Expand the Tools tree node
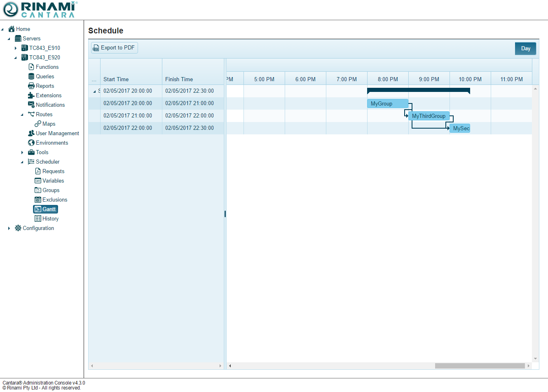 click(22, 153)
